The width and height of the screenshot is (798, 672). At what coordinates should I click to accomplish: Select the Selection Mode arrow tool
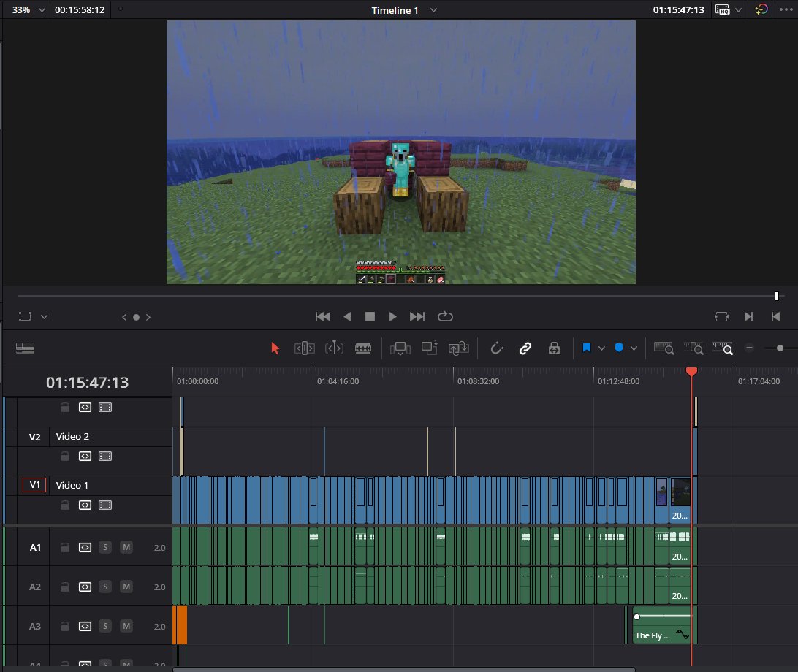click(275, 348)
